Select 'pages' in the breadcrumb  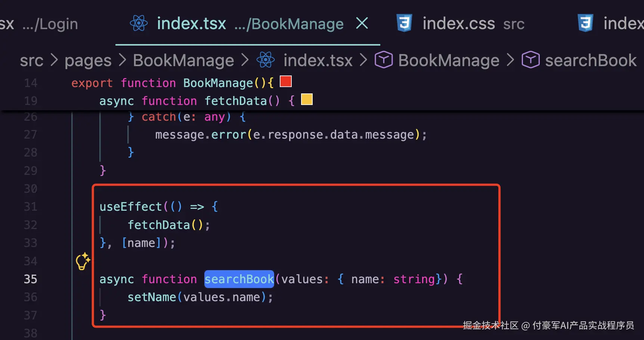point(88,61)
